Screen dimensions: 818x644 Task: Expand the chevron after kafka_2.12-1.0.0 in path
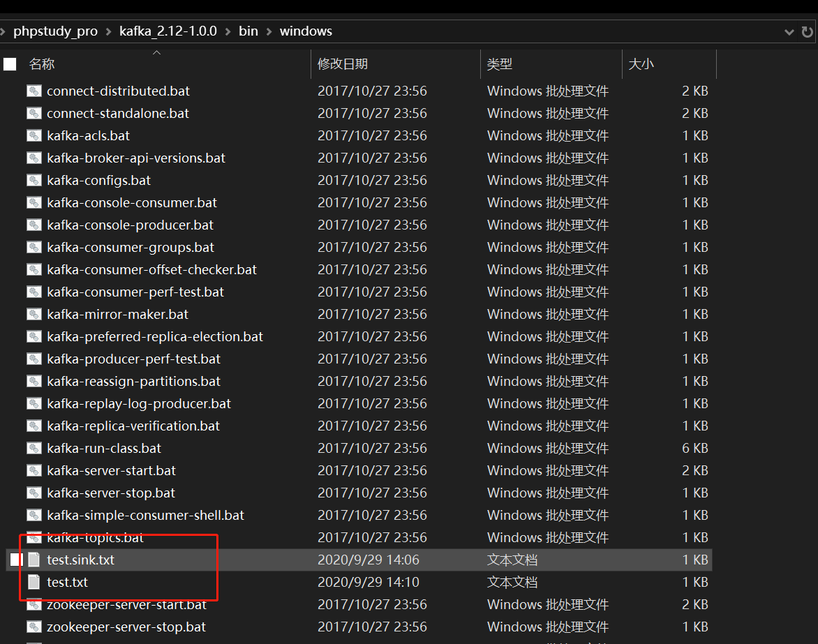228,32
